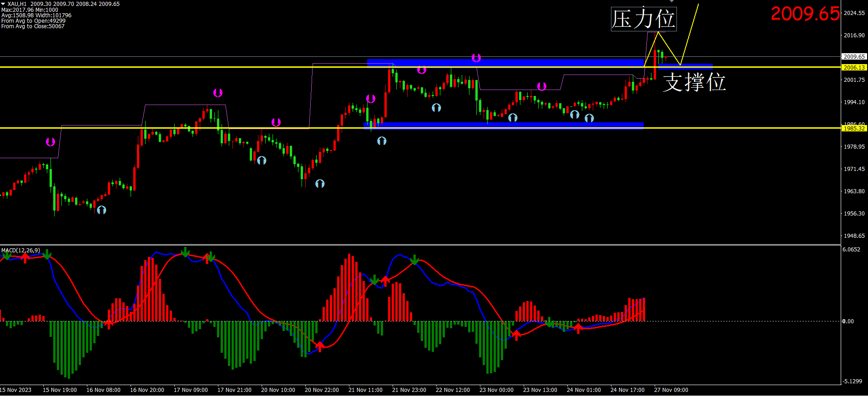Click the cyan up arrow below 20 Nov low
This screenshot has height=396, width=868.
(x=320, y=183)
